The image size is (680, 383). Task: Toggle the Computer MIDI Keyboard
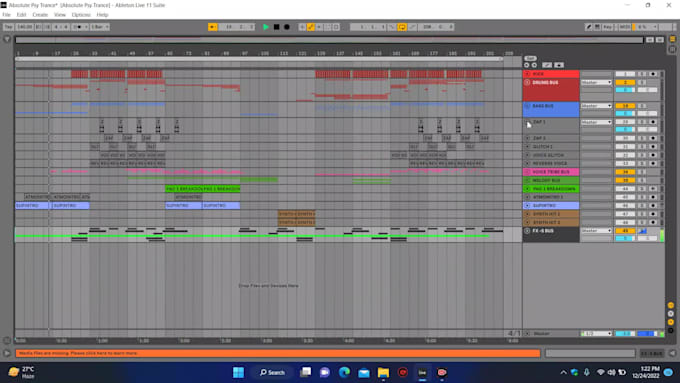[597, 27]
